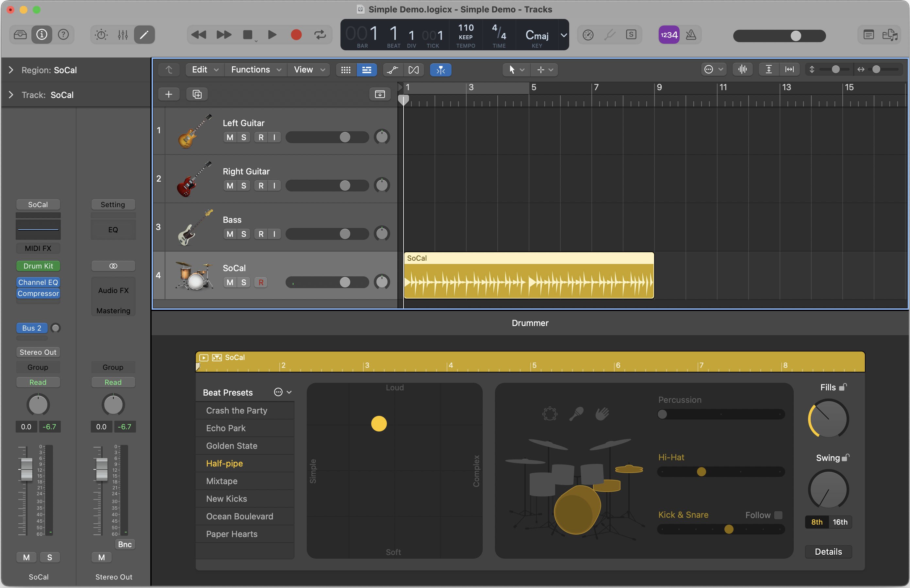The height and width of the screenshot is (588, 910).
Task: Add a new track with plus
Action: click(x=168, y=94)
